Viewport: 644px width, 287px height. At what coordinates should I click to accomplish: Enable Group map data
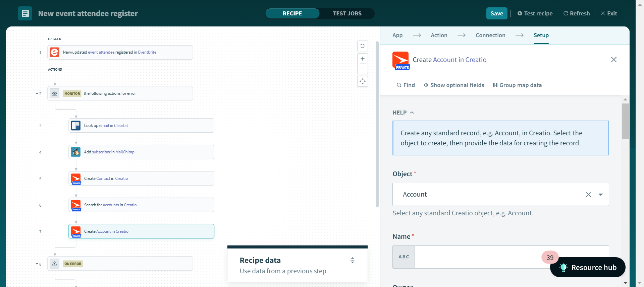click(517, 85)
